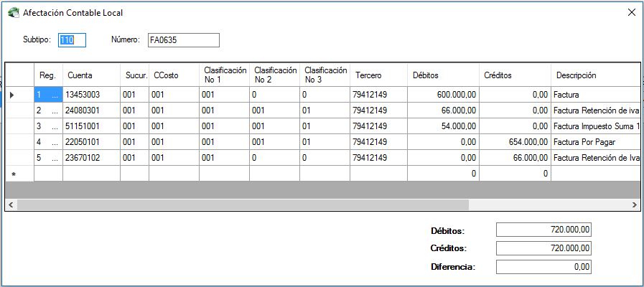Click the Diferencia field showing 0,00
This screenshot has height=287, width=644.
coord(543,267)
